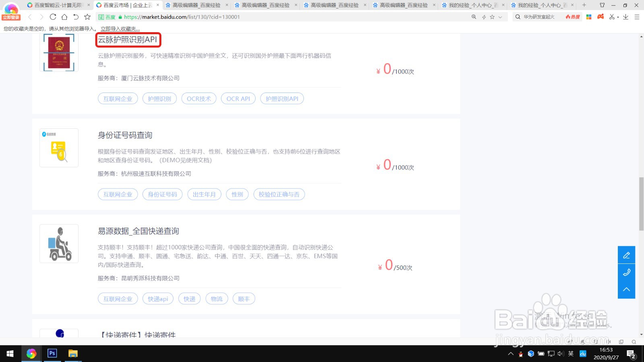The width and height of the screenshot is (644, 362).
Task: Click 立即导入收藏夹 link
Action: pyautogui.click(x=120, y=29)
